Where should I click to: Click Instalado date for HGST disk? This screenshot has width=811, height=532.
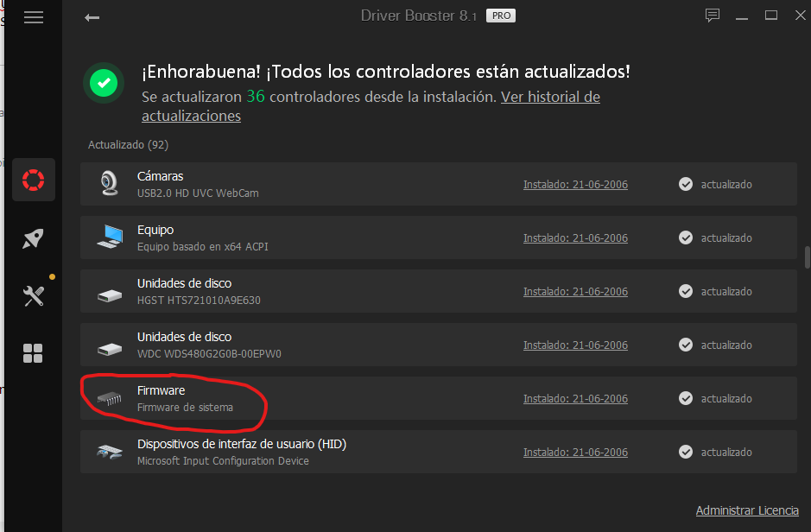tap(576, 292)
